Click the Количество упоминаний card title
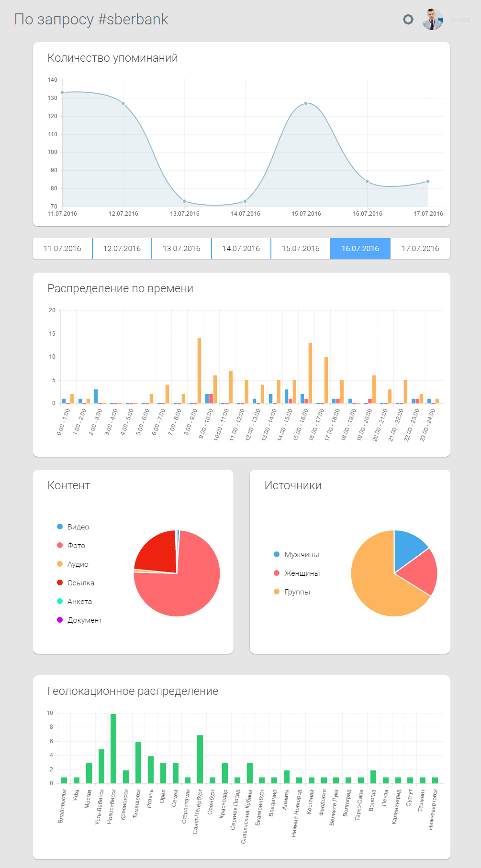 pyautogui.click(x=112, y=58)
